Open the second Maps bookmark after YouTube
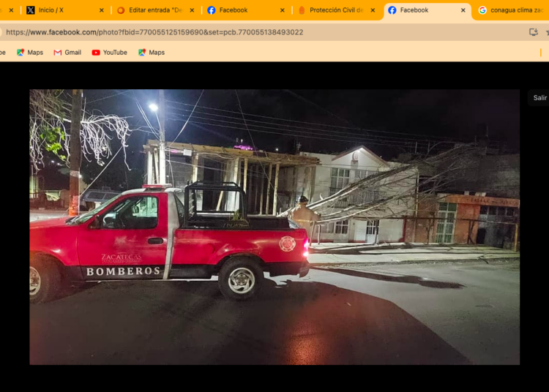 click(152, 53)
